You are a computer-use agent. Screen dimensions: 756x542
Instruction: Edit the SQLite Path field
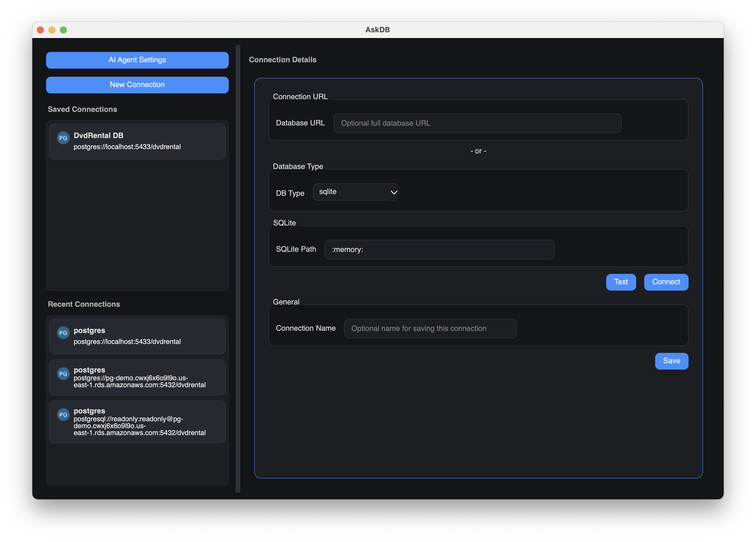pos(439,249)
